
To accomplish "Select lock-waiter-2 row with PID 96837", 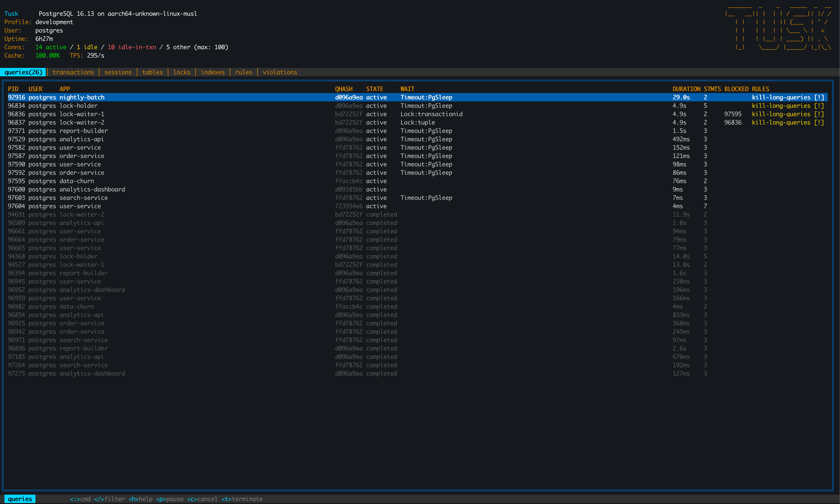I will 417,122.
